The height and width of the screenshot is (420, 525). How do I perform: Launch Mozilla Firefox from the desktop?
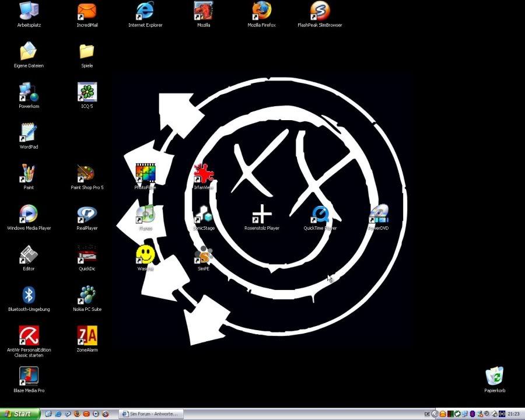pyautogui.click(x=261, y=11)
